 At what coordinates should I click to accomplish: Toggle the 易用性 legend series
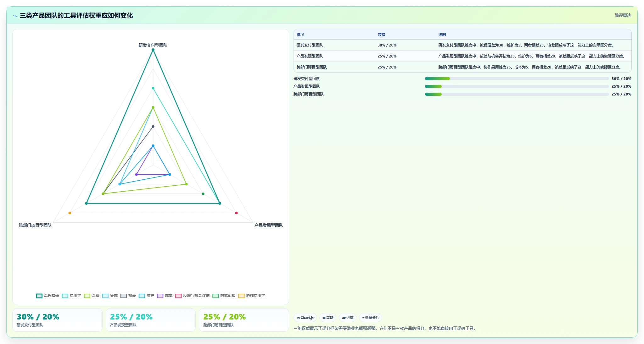71,296
